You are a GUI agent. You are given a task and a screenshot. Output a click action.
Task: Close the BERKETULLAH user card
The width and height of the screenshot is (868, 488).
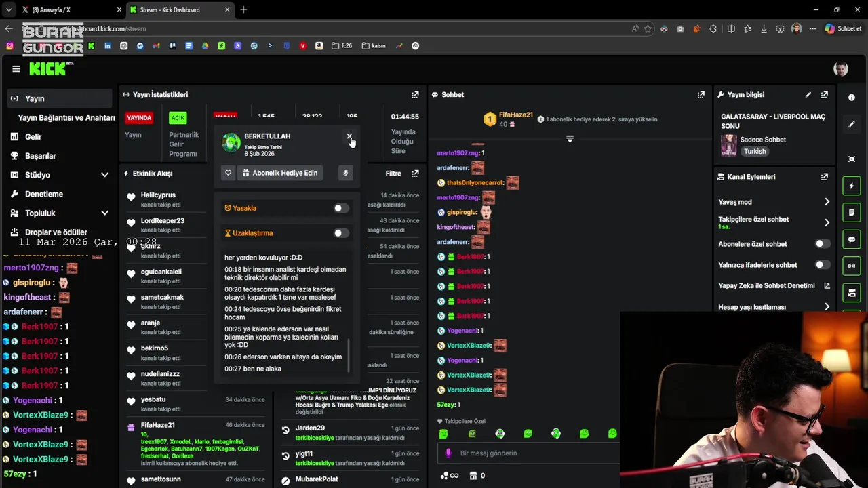pyautogui.click(x=349, y=136)
